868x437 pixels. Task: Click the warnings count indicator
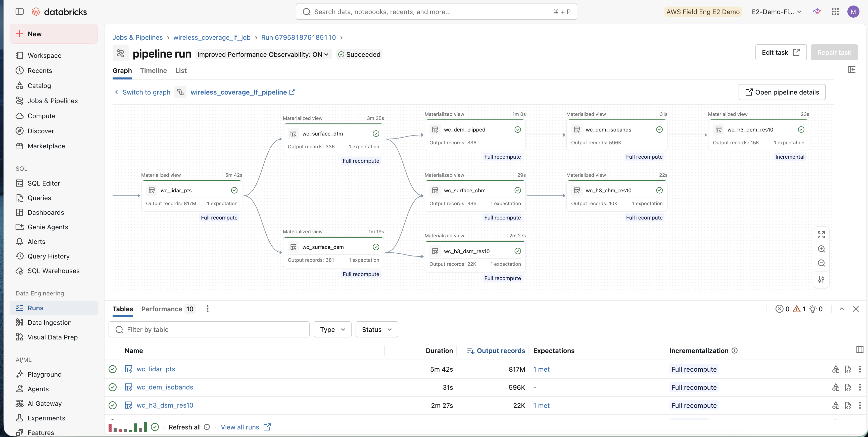click(799, 309)
